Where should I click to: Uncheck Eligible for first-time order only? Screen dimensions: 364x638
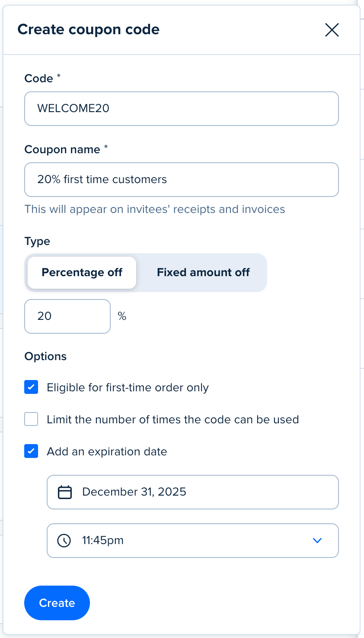(x=31, y=387)
